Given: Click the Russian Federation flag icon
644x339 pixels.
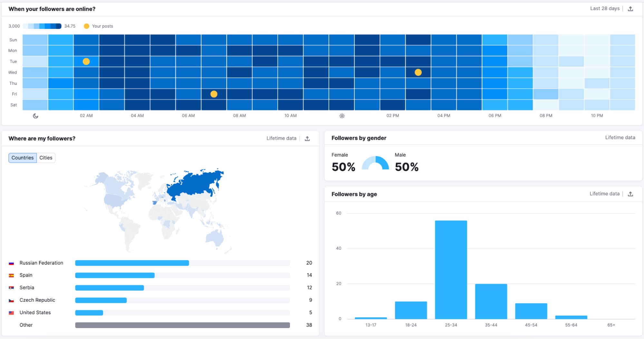Looking at the screenshot, I should click(x=11, y=263).
